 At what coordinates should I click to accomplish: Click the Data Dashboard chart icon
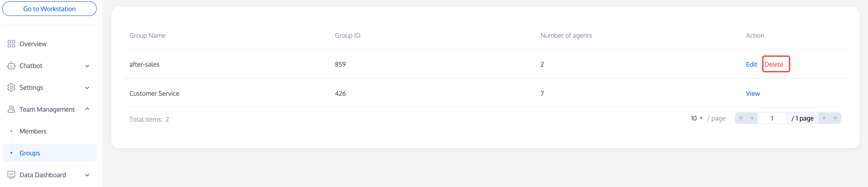pyautogui.click(x=11, y=175)
